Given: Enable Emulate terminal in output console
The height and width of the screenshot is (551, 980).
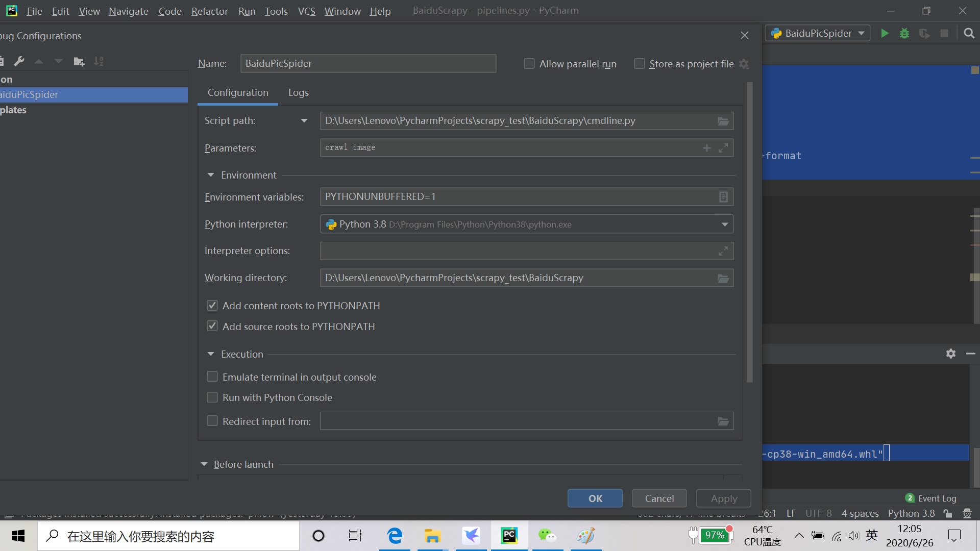Looking at the screenshot, I should click(x=212, y=377).
